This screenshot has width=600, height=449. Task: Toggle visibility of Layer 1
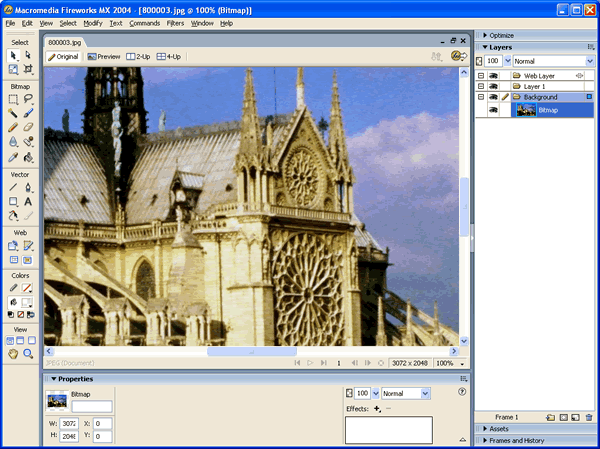[494, 87]
